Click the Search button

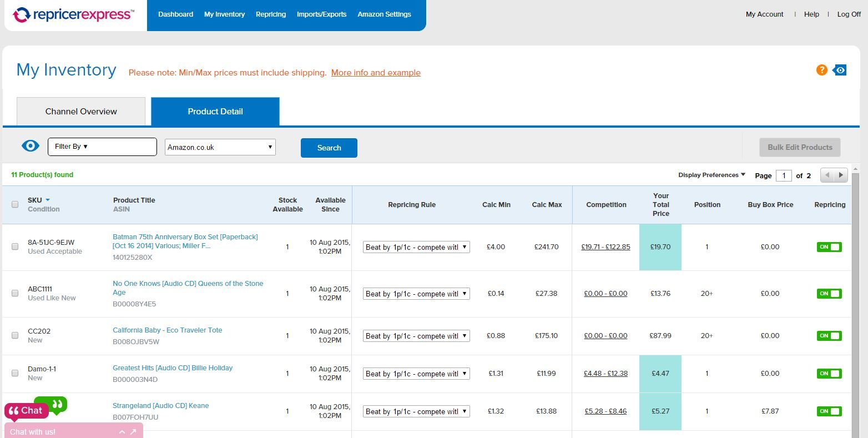329,148
